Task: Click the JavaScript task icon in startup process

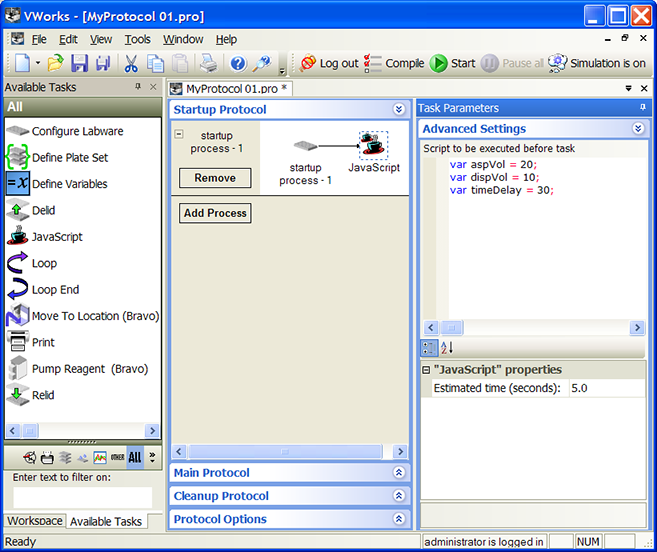Action: click(372, 144)
